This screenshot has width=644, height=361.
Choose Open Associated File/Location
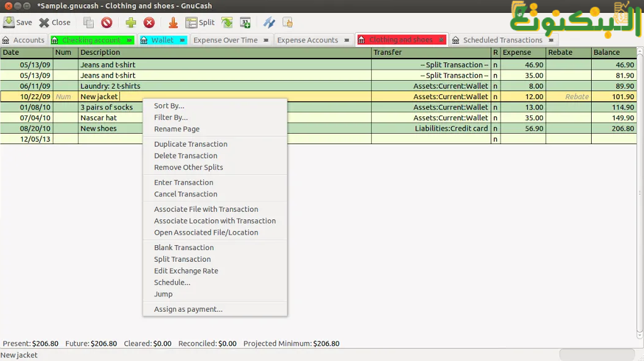(215, 232)
